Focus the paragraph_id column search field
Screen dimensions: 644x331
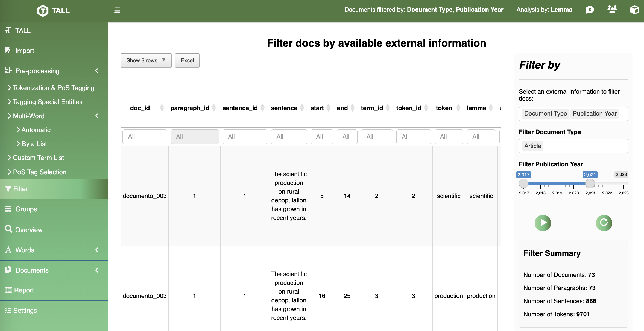[x=195, y=137]
